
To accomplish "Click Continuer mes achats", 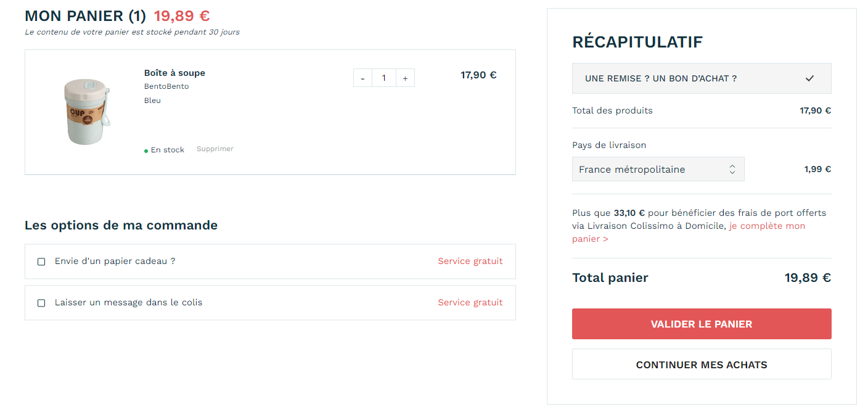I will pos(702,365).
